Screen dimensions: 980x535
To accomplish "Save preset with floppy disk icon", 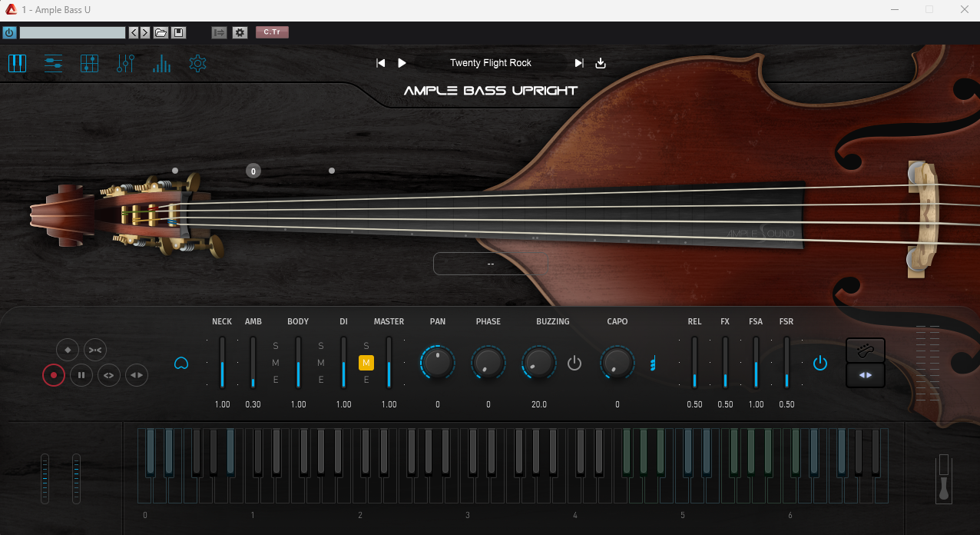I will (x=178, y=32).
